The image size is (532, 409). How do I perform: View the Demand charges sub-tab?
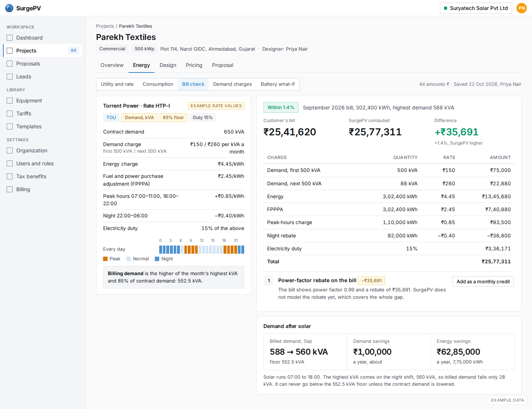[x=232, y=84]
